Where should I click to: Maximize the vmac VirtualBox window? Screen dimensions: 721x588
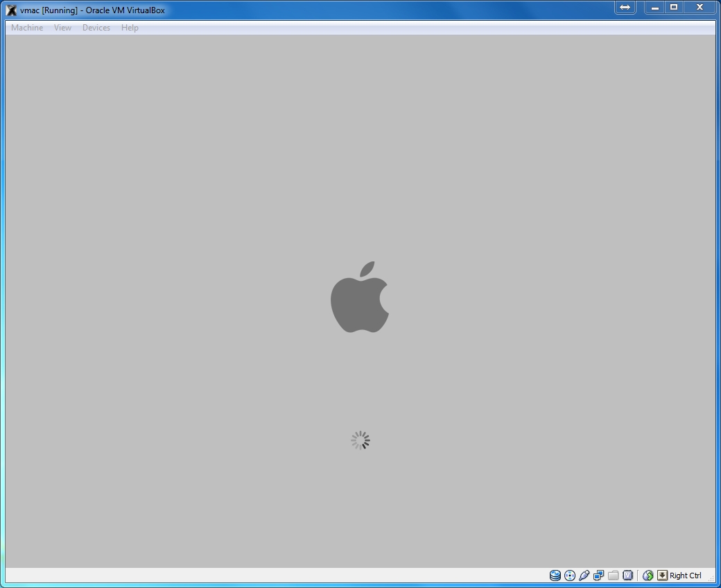(x=674, y=8)
